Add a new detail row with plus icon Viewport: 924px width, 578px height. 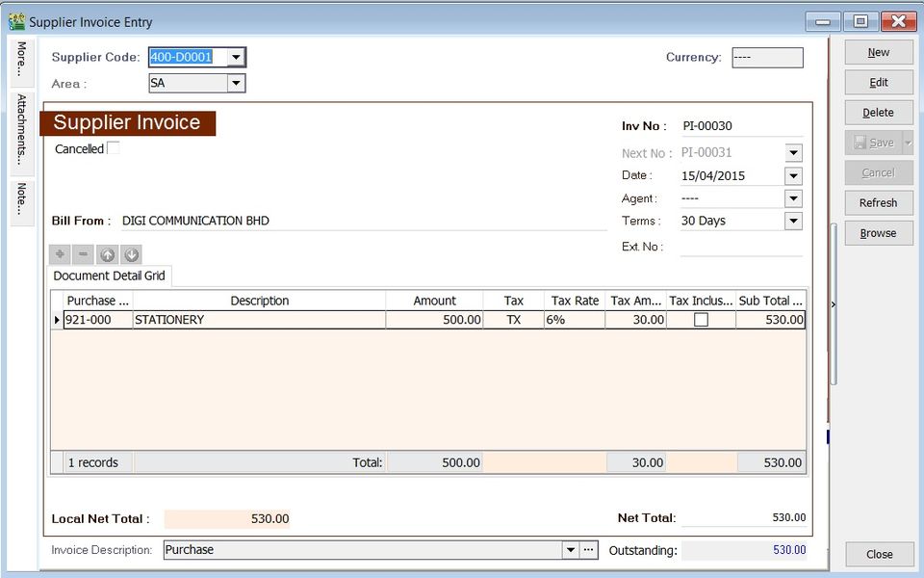[60, 253]
